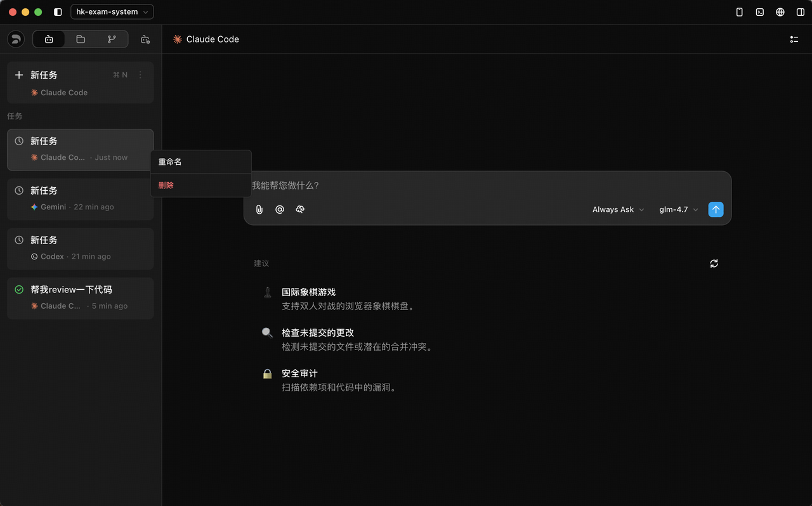Image resolution: width=812 pixels, height=506 pixels.
Task: Click the mobile device preview icon
Action: click(x=739, y=12)
